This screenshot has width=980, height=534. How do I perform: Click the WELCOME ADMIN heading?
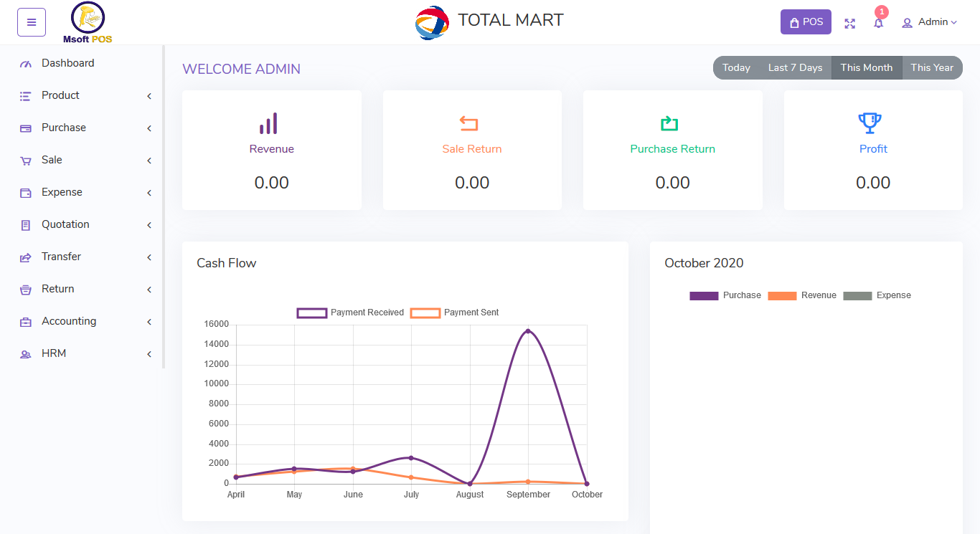tap(241, 70)
